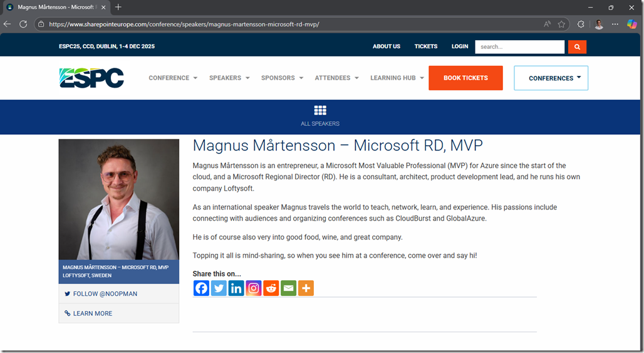Share on Instagram icon
Image resolution: width=644 pixels, height=353 pixels.
click(x=254, y=288)
